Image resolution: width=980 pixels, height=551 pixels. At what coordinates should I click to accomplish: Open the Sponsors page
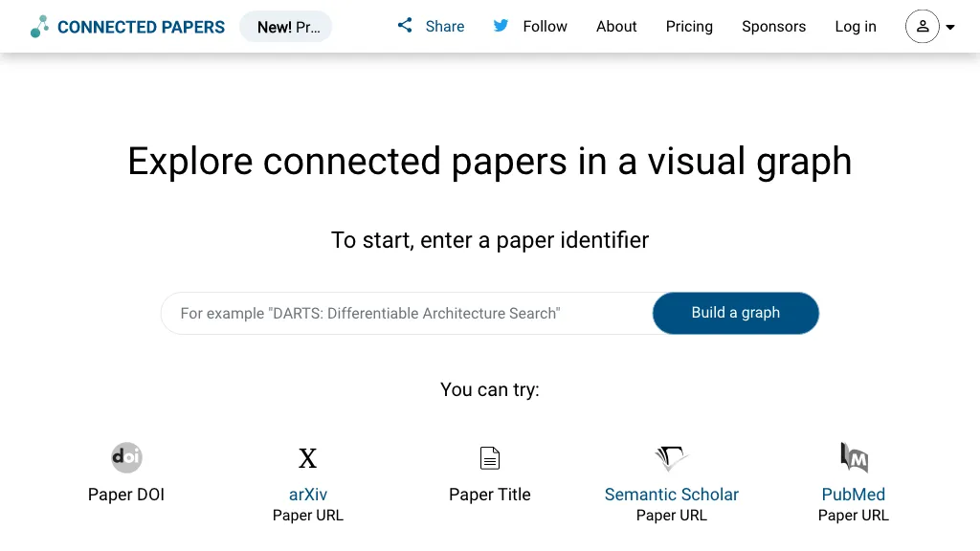773,27
